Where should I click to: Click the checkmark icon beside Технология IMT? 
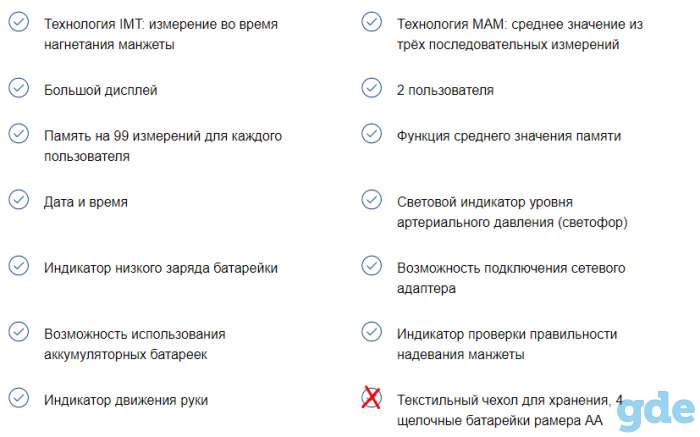19,22
